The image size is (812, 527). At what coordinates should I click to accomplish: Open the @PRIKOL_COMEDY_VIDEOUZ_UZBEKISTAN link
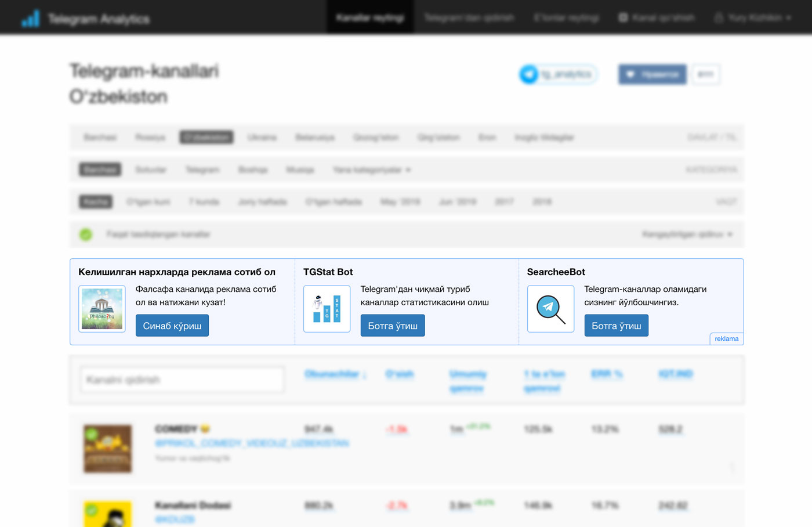coord(252,443)
